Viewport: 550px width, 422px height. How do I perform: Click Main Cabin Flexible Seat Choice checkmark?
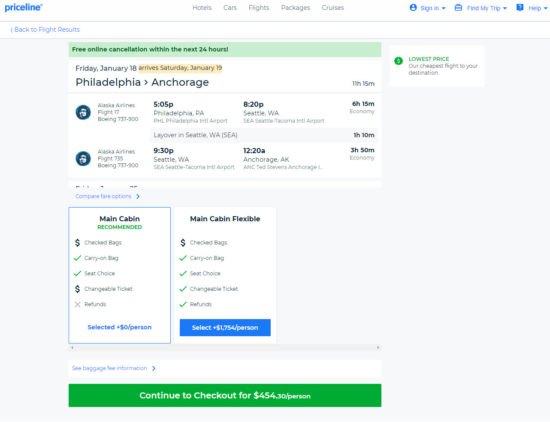point(183,273)
